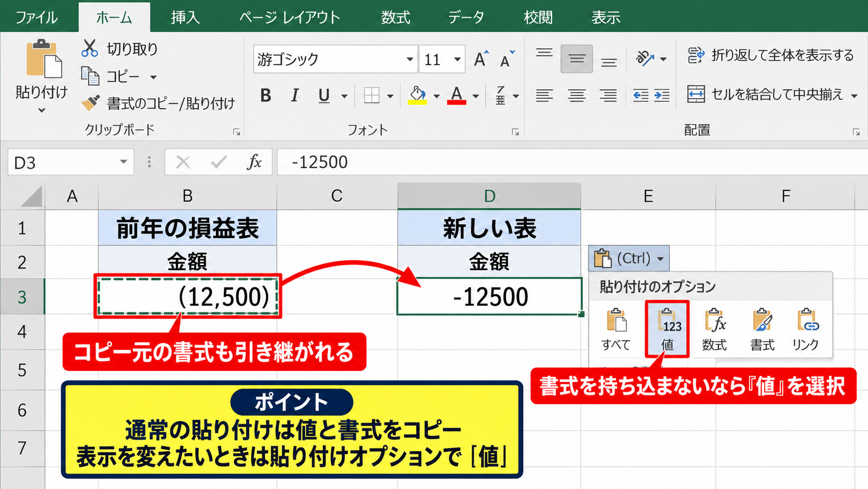Increase font size with large A icon
Image resolution: width=868 pixels, height=489 pixels.
[x=481, y=59]
